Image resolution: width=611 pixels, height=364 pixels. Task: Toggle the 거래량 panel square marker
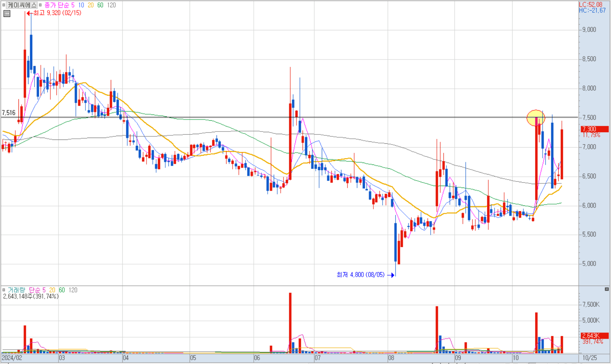pyautogui.click(x=4, y=290)
